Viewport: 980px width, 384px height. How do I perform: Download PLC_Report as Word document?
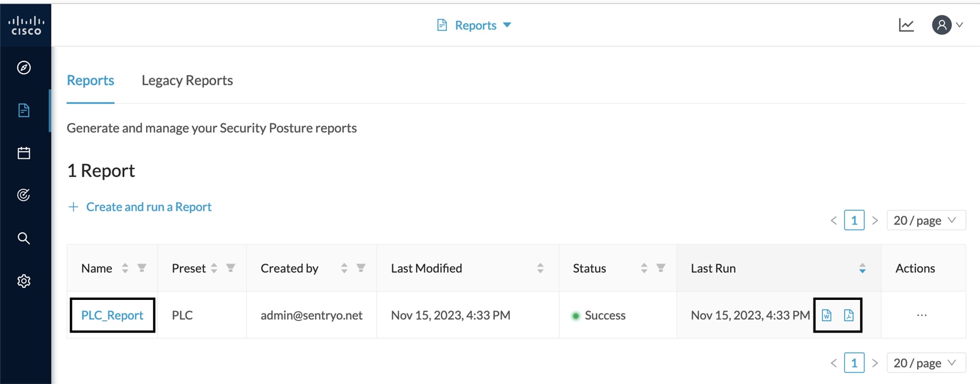(827, 315)
